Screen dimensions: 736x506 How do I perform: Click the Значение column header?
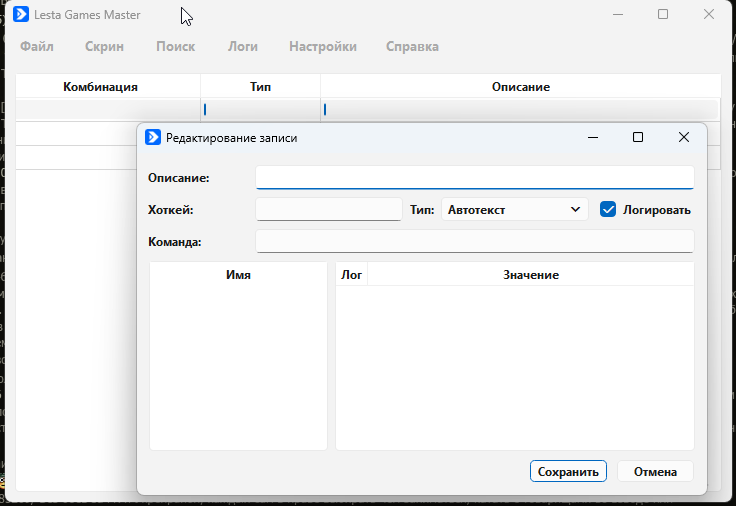pos(531,275)
